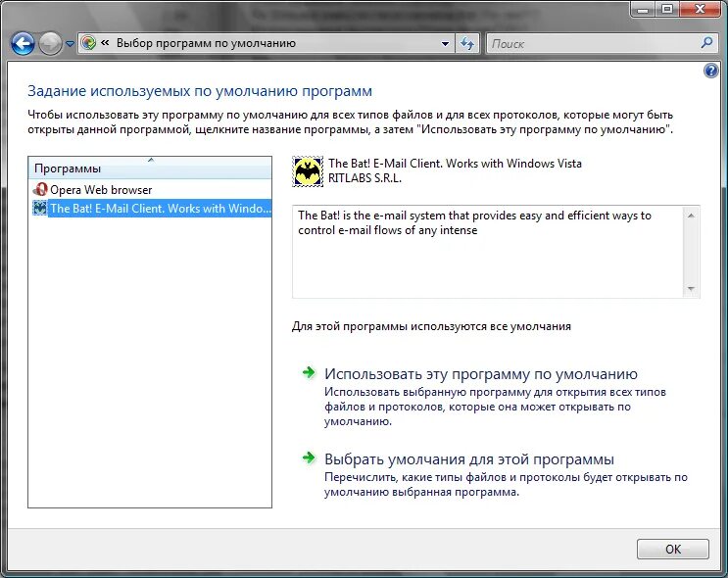Click green arrow beside Выбрать умолчания
The height and width of the screenshot is (578, 728).
[309, 458]
